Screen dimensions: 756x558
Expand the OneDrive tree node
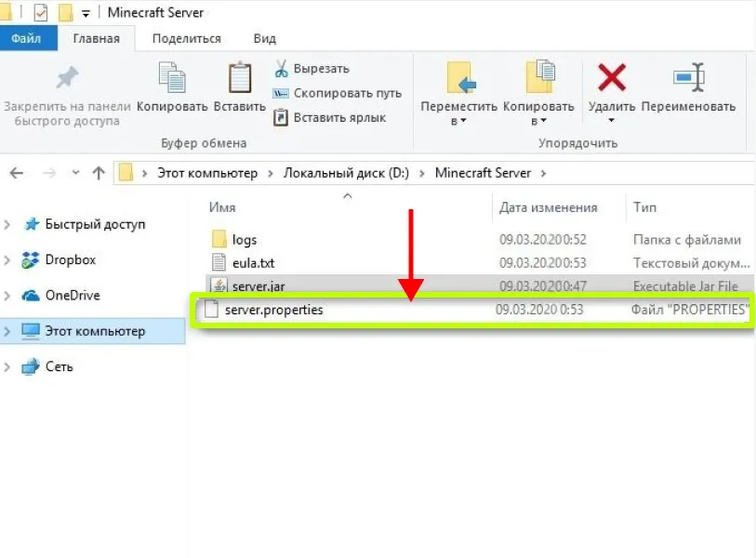7,295
